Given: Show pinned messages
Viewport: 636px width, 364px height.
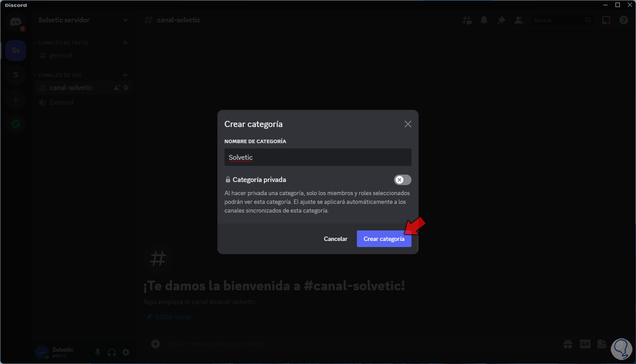Looking at the screenshot, I should coord(501,20).
